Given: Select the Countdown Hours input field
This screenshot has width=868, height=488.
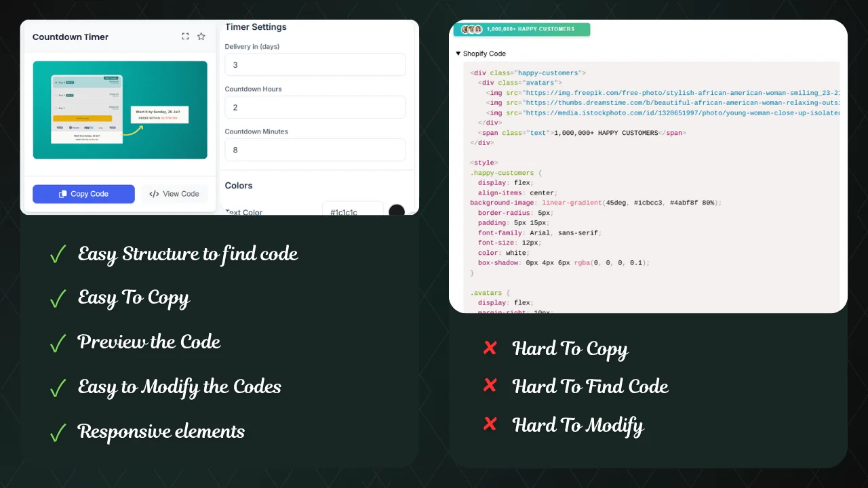Looking at the screenshot, I should [315, 108].
